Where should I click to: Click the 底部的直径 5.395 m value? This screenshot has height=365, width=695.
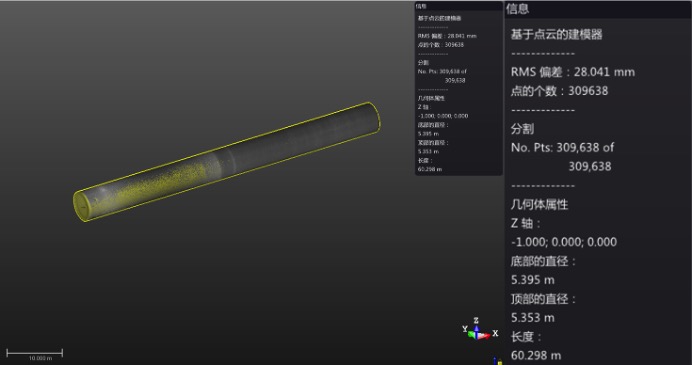coord(533,280)
